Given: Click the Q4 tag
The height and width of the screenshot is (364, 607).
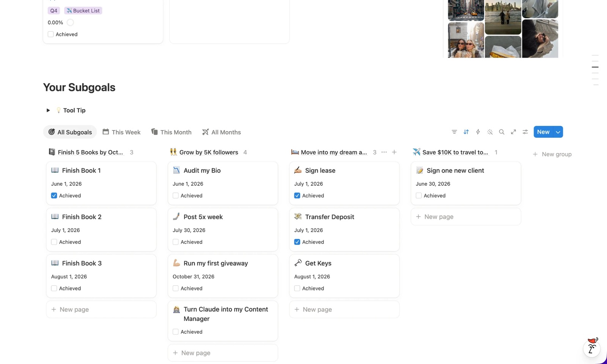Looking at the screenshot, I should [x=54, y=11].
